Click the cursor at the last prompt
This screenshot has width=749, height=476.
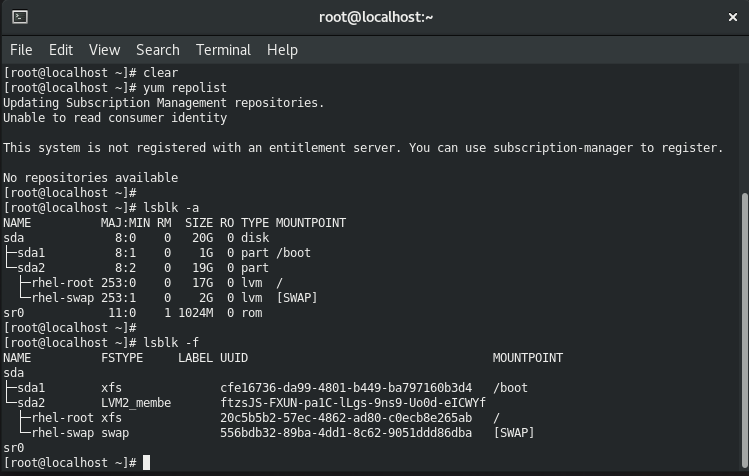[146, 463]
